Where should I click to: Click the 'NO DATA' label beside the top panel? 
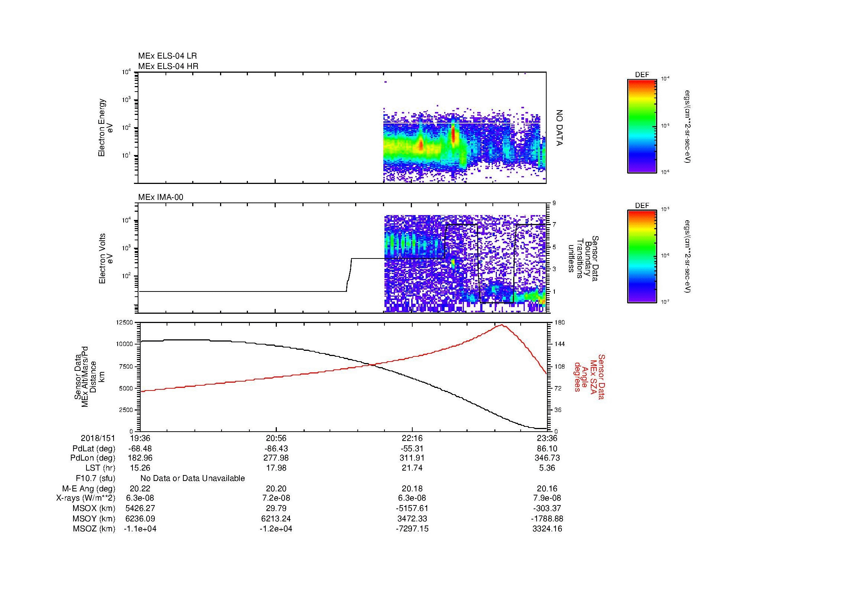(560, 128)
